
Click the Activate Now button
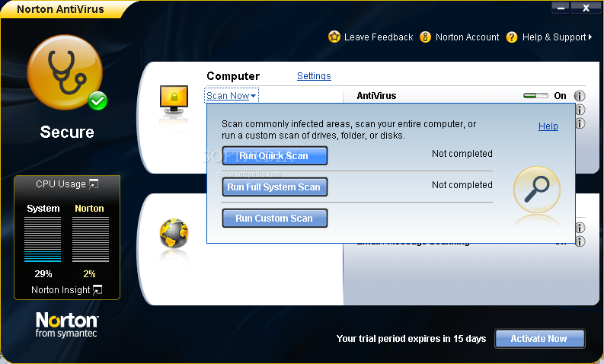point(540,339)
